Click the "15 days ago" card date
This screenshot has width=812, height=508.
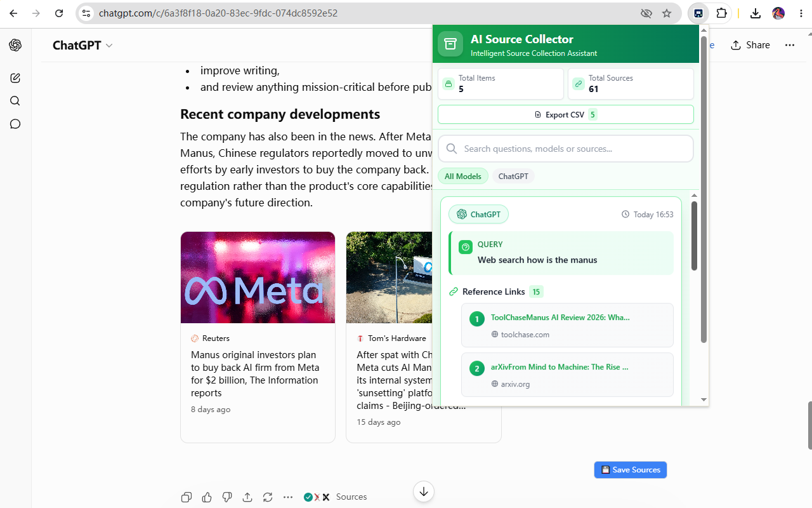[379, 422]
